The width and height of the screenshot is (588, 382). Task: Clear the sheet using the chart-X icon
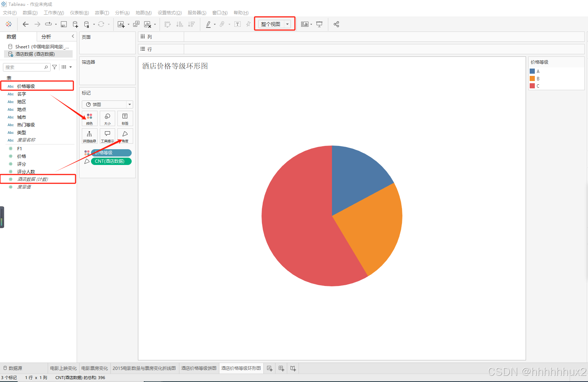[x=147, y=24]
